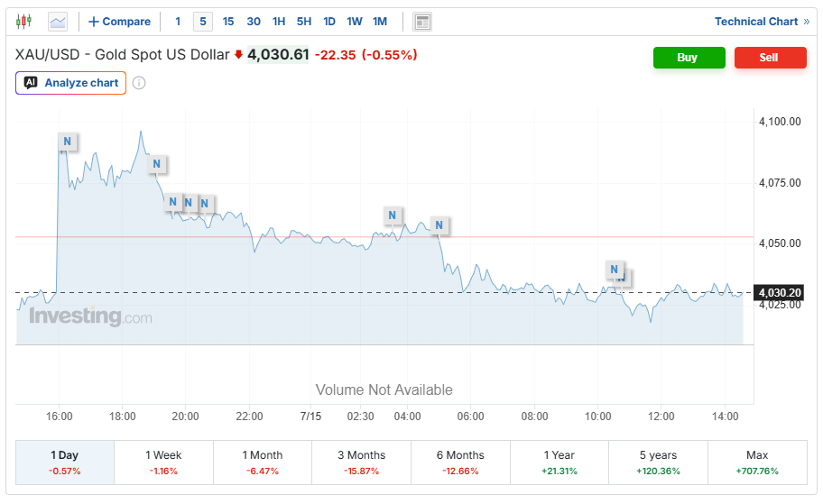The width and height of the screenshot is (823, 504).
Task: Click the 4,030.61 current price value
Action: click(x=278, y=54)
